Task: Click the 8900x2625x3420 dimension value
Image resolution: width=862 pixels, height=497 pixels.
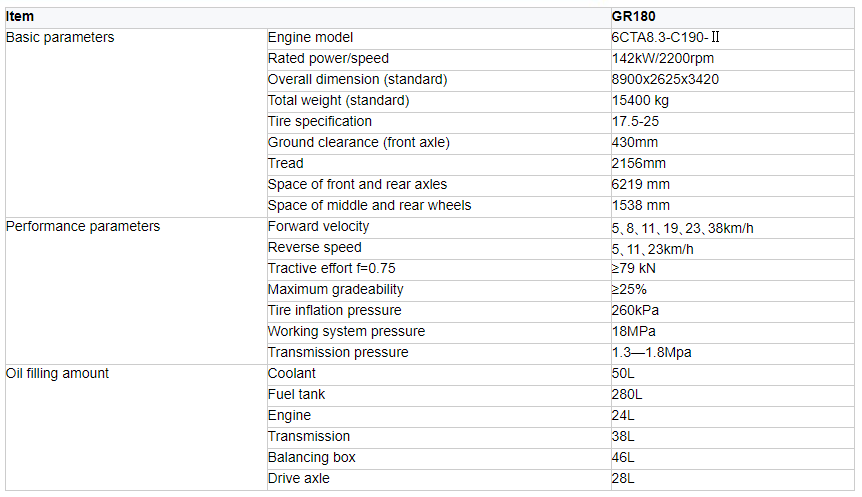Action: pos(665,79)
